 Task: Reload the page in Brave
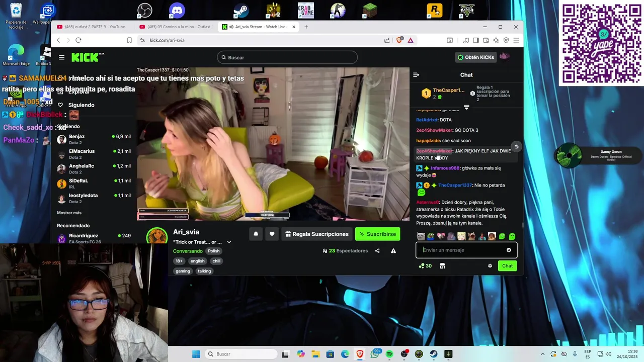pyautogui.click(x=78, y=40)
